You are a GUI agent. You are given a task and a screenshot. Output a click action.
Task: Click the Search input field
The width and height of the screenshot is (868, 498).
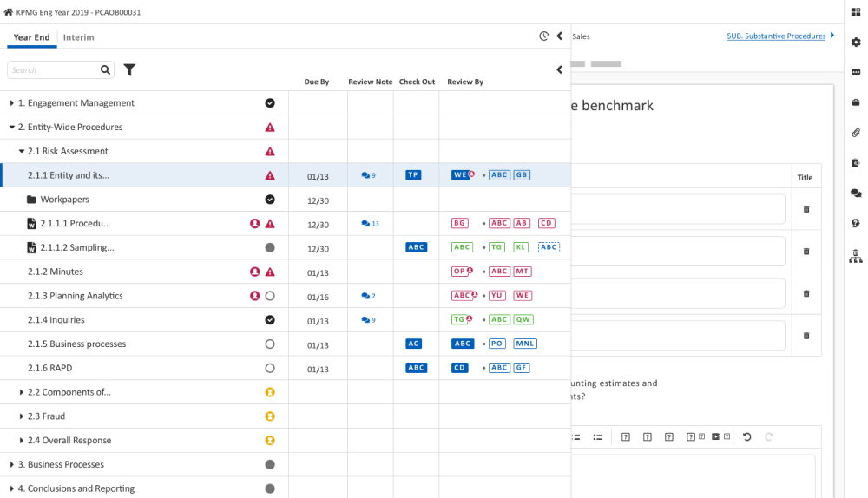pos(52,70)
